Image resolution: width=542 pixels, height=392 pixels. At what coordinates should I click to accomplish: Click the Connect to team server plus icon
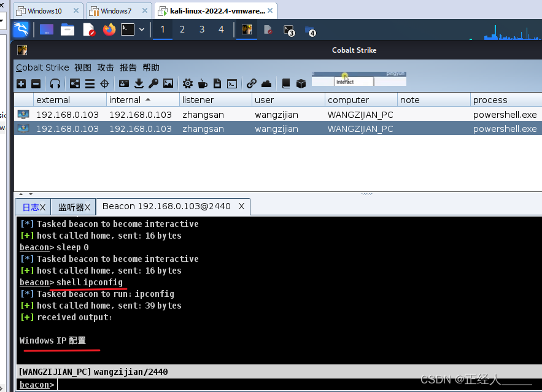21,83
